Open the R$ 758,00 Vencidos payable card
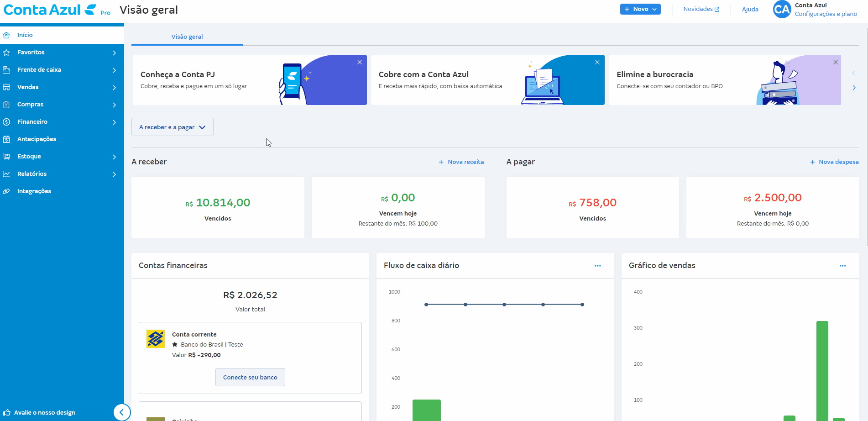This screenshot has height=421, width=868. [592, 208]
